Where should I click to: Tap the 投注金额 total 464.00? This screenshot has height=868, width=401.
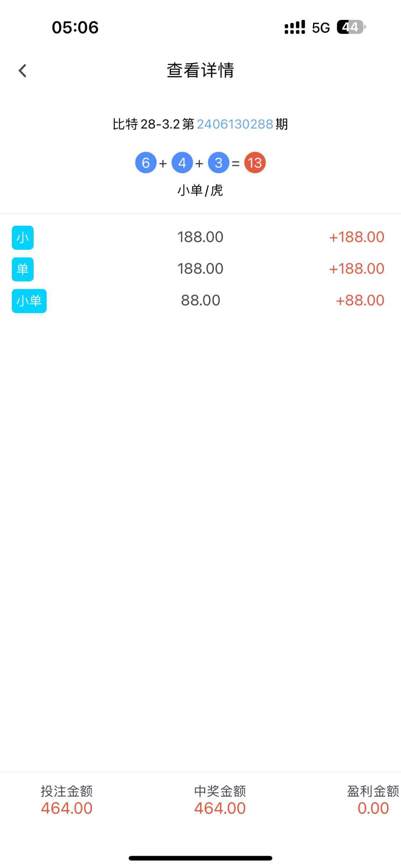click(67, 808)
